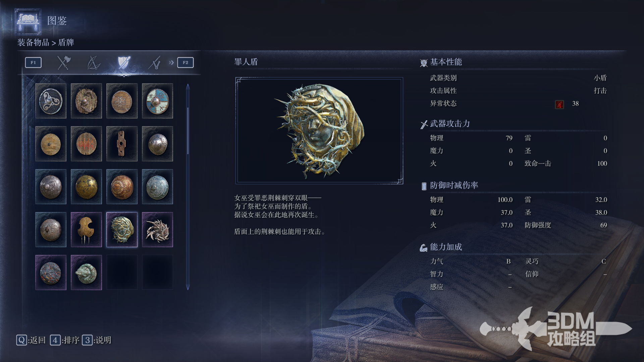Select the golden horned buckler icon

coord(86,230)
